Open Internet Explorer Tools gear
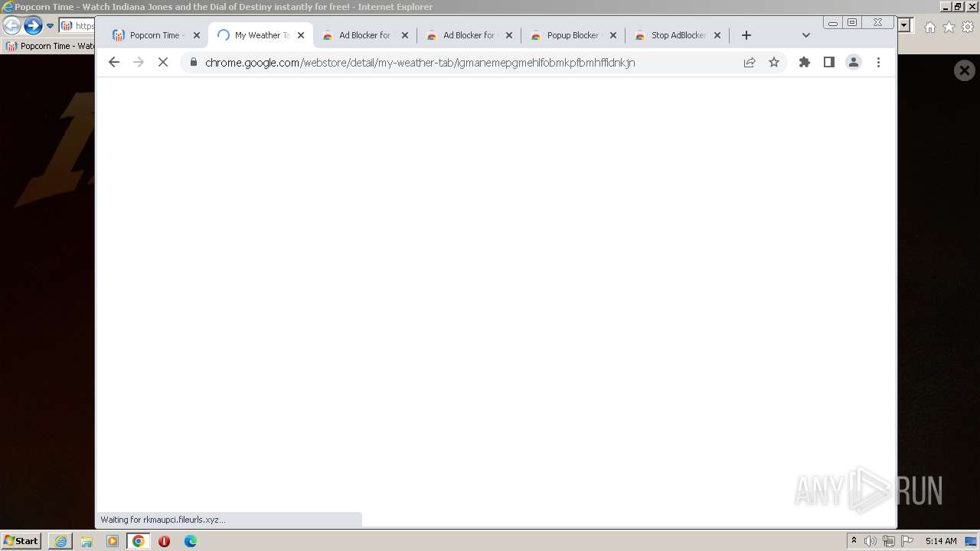This screenshot has width=980, height=551. (x=968, y=27)
